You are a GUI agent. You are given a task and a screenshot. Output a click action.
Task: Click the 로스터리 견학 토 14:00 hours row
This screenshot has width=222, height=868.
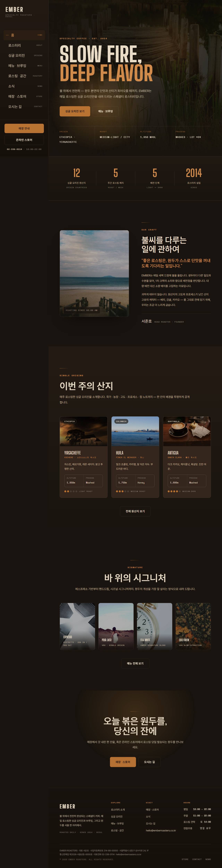click(197, 822)
